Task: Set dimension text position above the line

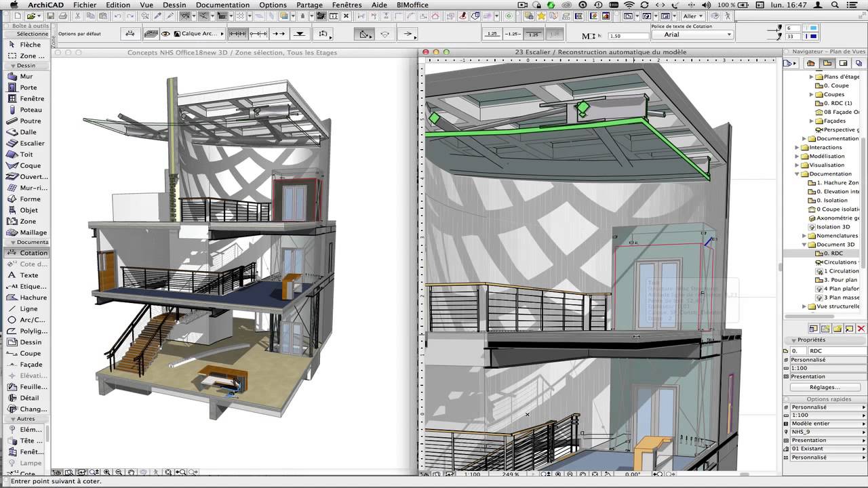Action: click(492, 34)
